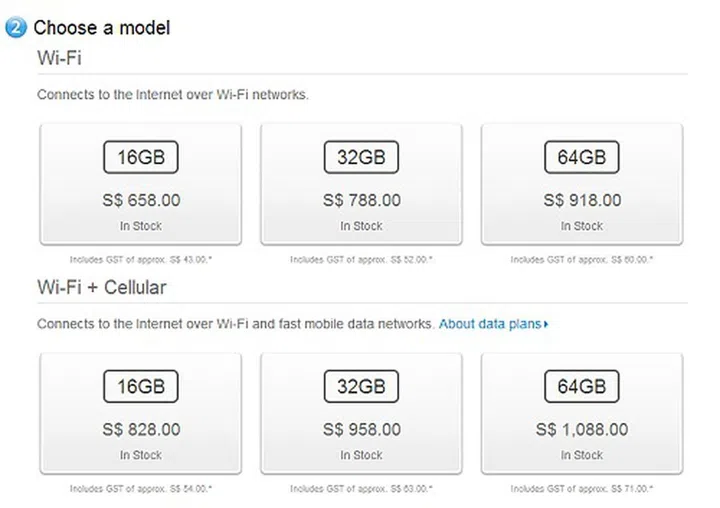Click In Stock under the S$ 828.00 price
Image resolution: width=720 pixels, height=508 pixels.
[x=141, y=455]
